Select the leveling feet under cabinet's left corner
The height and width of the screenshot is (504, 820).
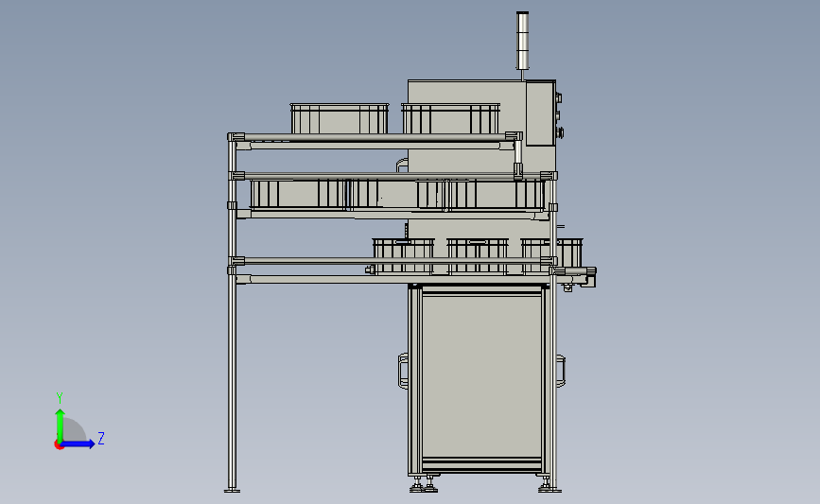(424, 483)
